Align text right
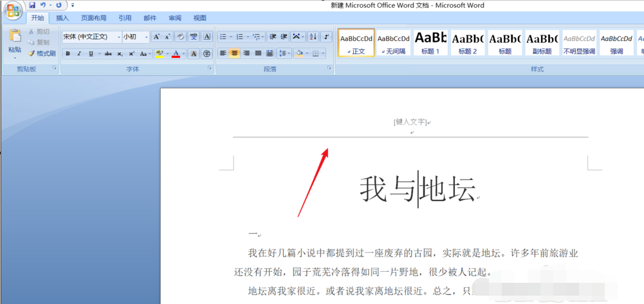 tap(246, 53)
